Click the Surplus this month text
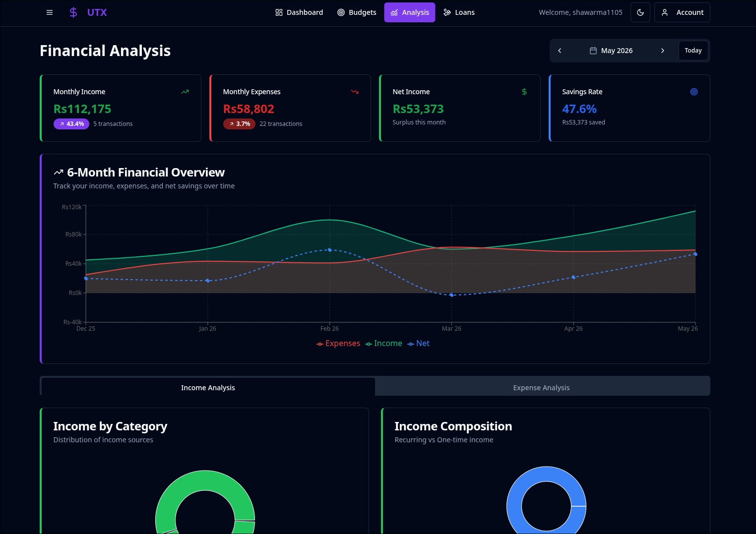 pyautogui.click(x=419, y=122)
